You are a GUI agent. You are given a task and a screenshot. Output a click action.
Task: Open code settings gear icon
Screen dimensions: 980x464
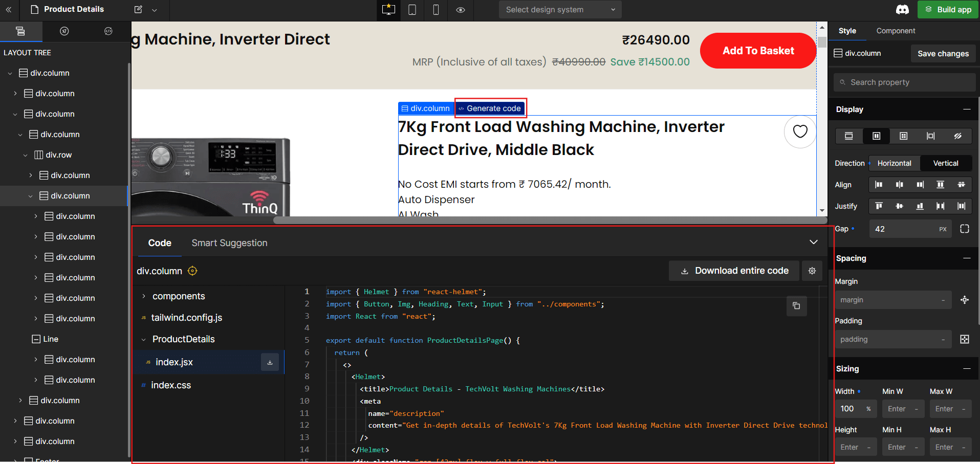point(812,271)
